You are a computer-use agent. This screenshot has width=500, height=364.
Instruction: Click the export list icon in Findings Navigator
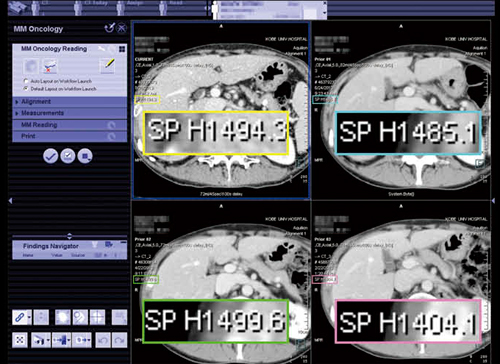click(109, 245)
